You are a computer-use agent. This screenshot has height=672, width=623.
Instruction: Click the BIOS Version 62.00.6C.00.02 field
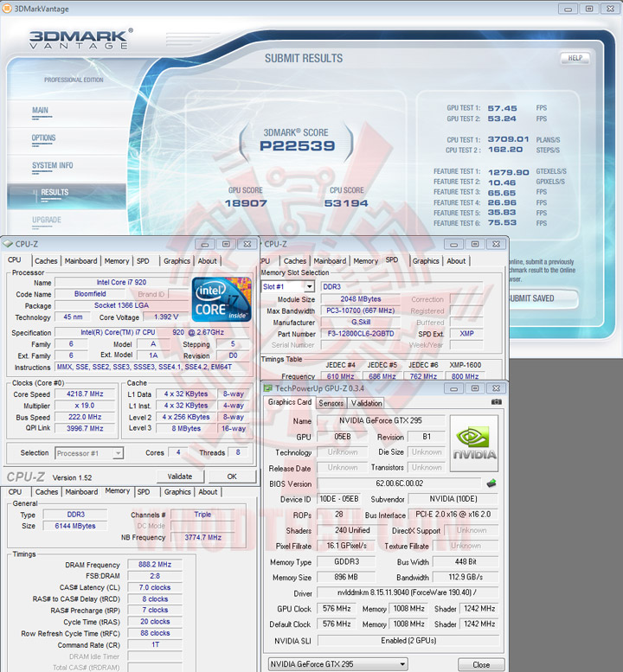399,483
